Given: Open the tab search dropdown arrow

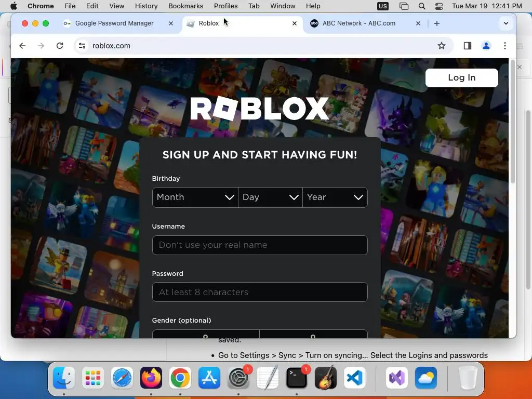Looking at the screenshot, I should point(506,23).
